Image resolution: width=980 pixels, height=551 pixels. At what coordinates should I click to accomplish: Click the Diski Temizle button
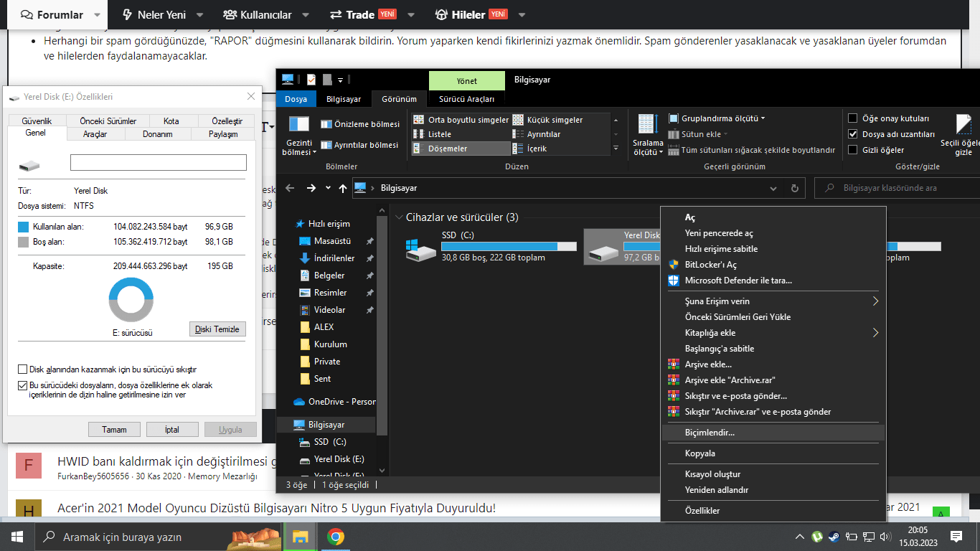(x=218, y=329)
